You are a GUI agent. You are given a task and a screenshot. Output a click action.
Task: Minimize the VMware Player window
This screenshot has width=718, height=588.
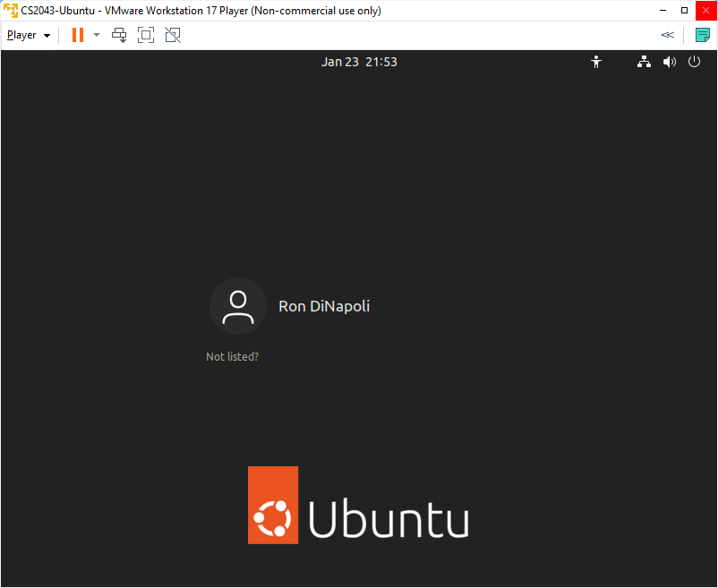662,11
